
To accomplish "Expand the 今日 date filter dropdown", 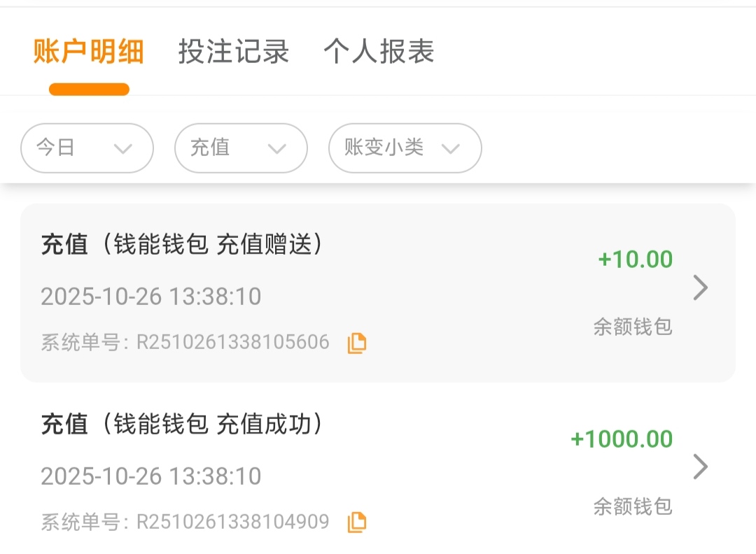I will [87, 148].
